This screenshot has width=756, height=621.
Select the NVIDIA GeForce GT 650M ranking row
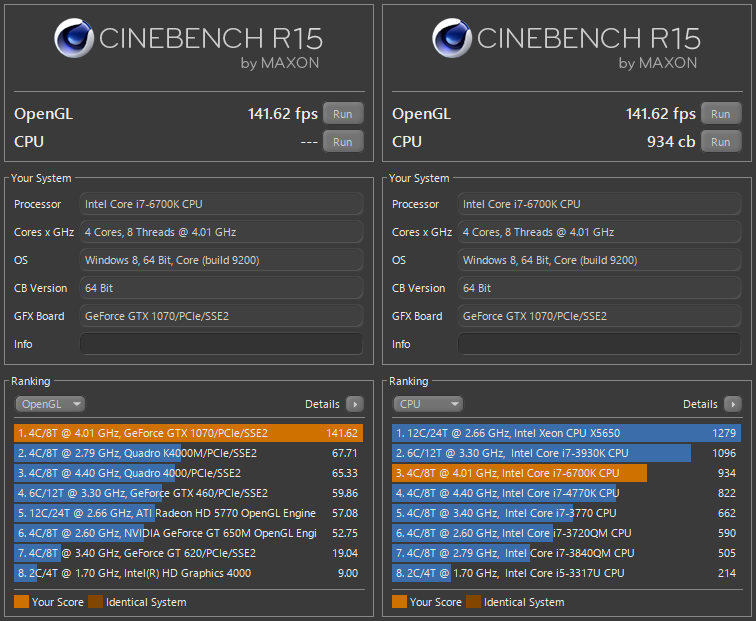coord(189,533)
